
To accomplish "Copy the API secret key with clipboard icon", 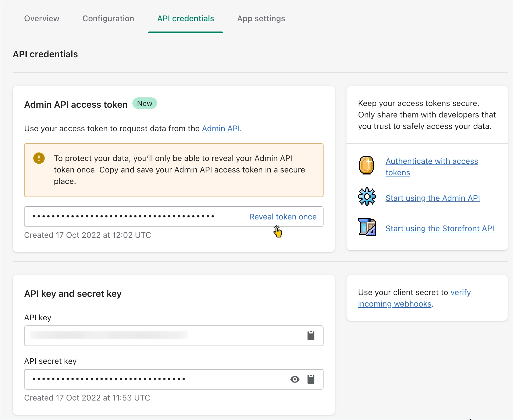I will click(311, 379).
